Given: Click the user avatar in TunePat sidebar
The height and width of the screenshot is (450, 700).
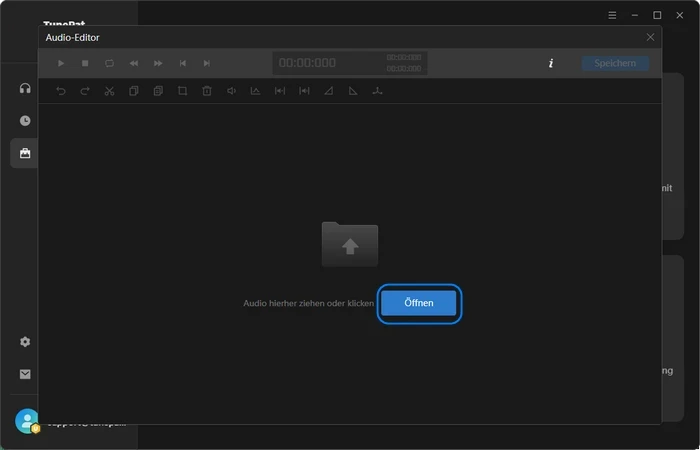Looking at the screenshot, I should [27, 421].
